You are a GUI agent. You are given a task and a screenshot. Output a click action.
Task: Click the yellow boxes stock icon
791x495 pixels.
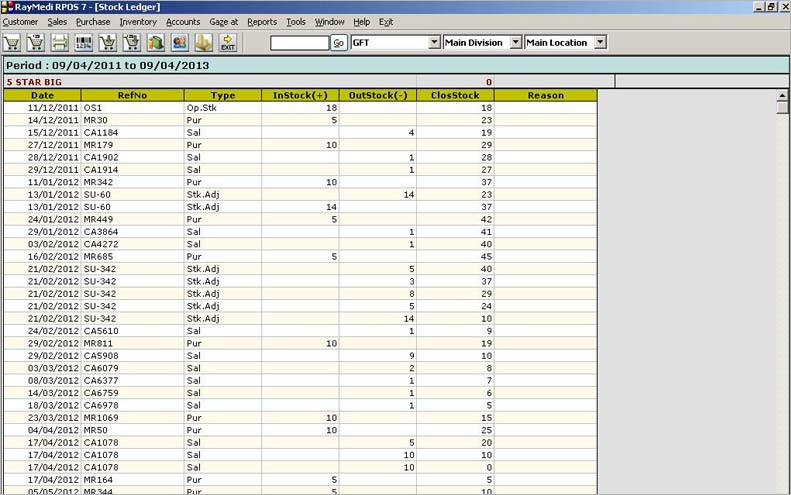[x=204, y=43]
